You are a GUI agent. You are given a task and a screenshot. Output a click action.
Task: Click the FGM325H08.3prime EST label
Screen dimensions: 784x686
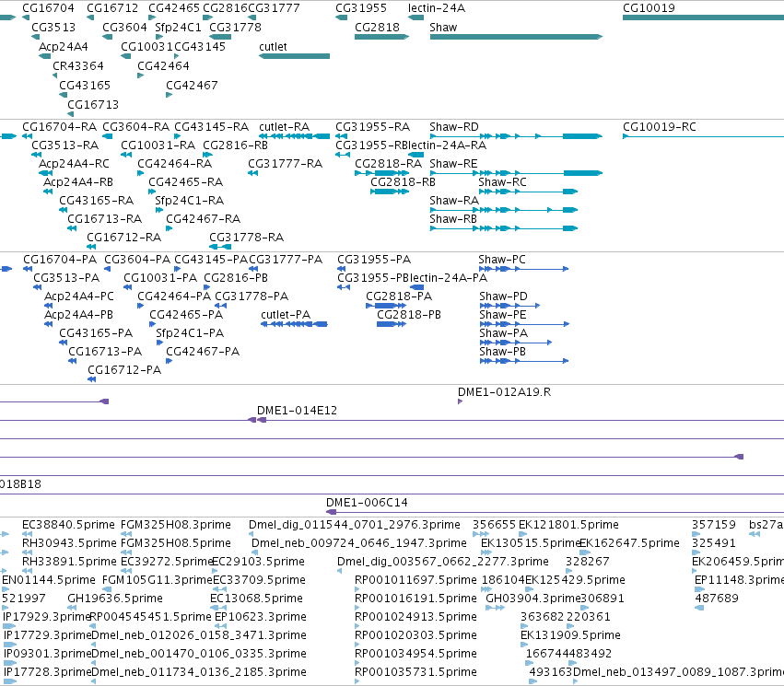pos(176,525)
